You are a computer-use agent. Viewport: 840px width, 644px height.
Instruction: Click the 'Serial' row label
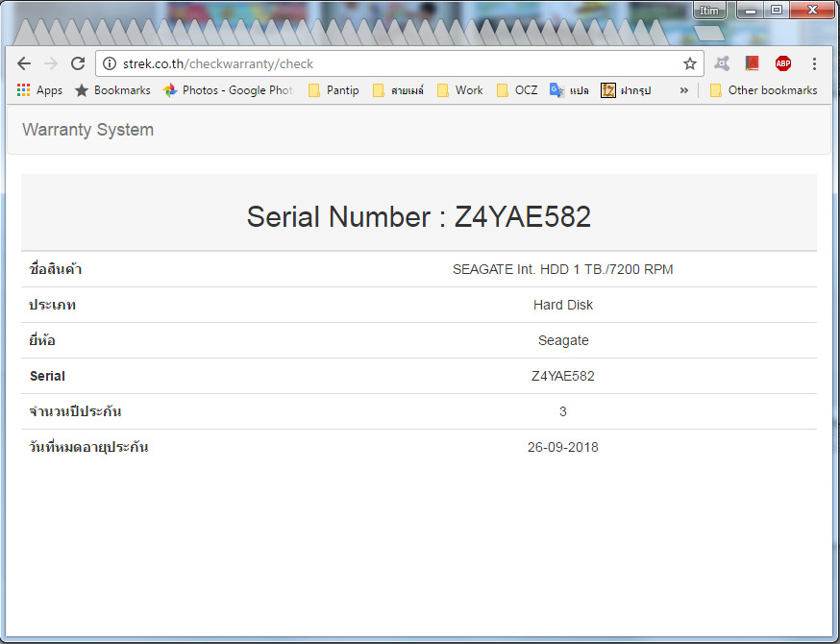(x=48, y=376)
